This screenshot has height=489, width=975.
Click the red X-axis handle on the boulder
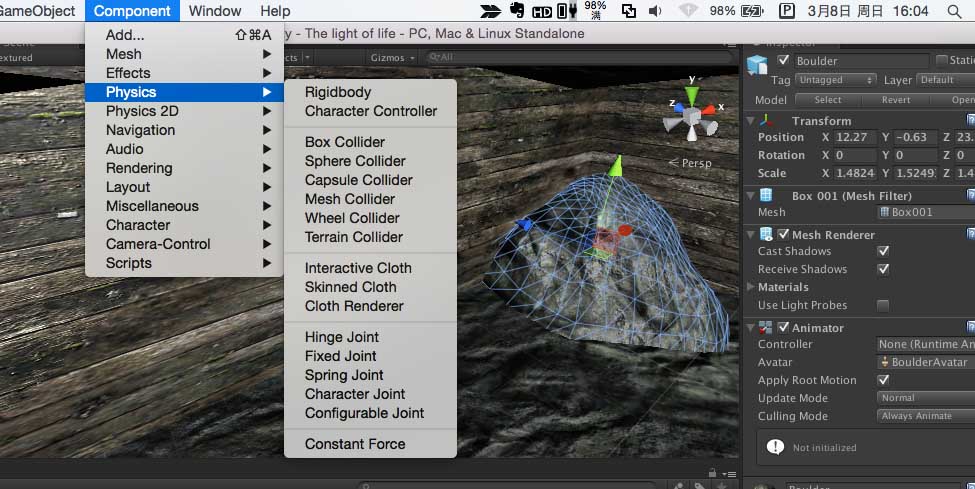pos(625,231)
